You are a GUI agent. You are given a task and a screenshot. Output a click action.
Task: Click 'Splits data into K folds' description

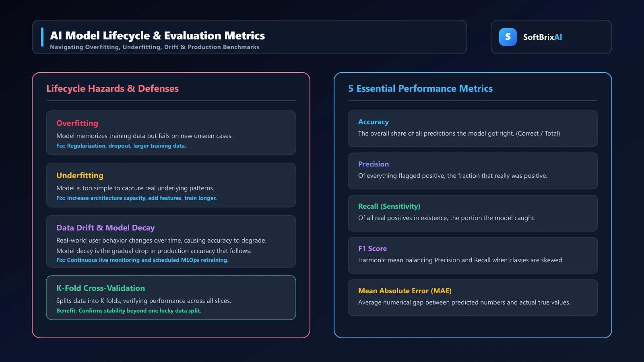144,301
